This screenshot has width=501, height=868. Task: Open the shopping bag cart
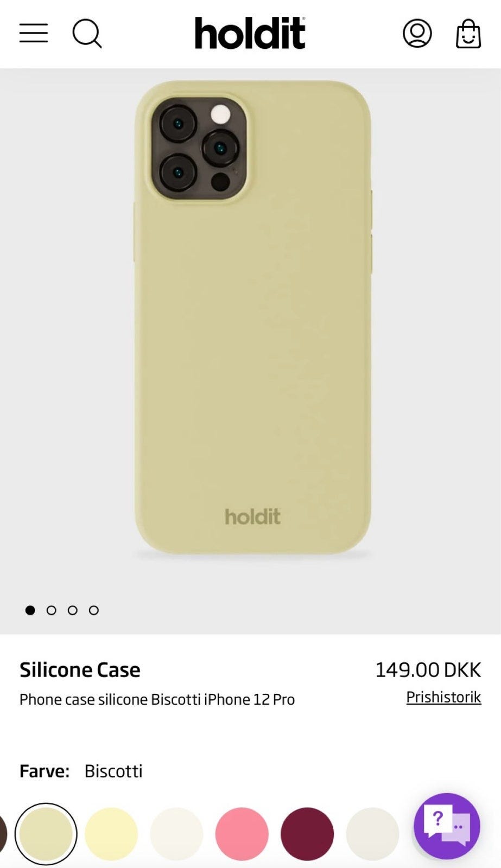click(468, 34)
